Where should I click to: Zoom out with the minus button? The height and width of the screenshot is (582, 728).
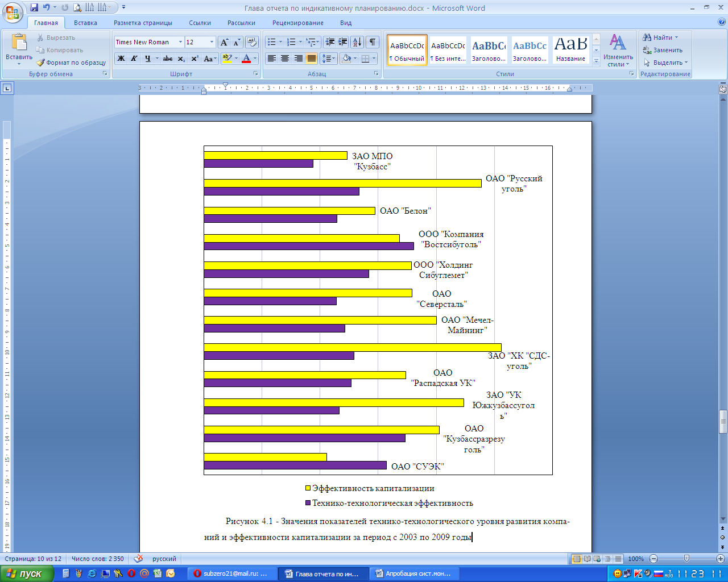click(x=653, y=559)
